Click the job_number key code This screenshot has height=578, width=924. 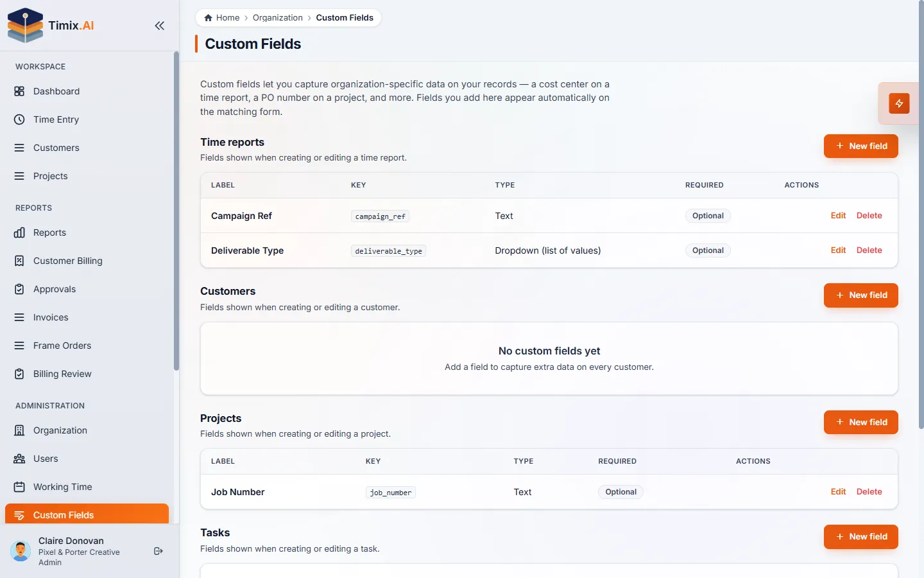coord(391,493)
